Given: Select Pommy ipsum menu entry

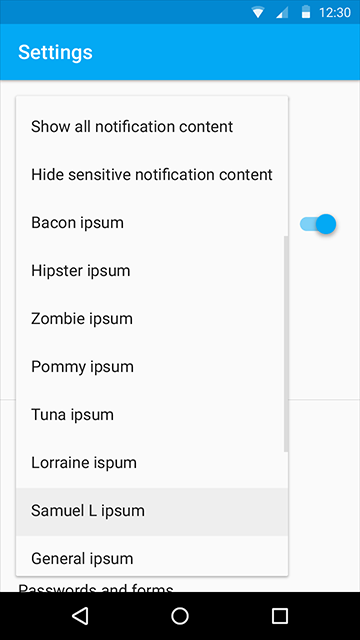Looking at the screenshot, I should pos(152,367).
